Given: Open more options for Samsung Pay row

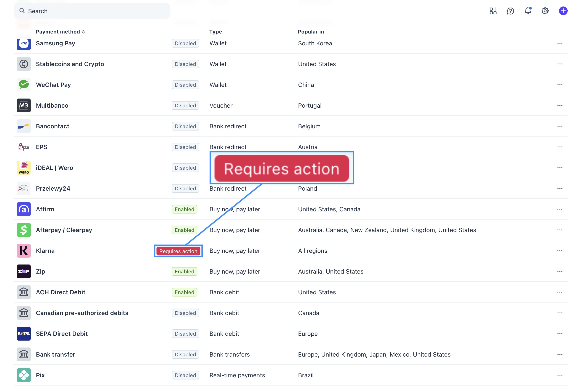Looking at the screenshot, I should click(560, 43).
